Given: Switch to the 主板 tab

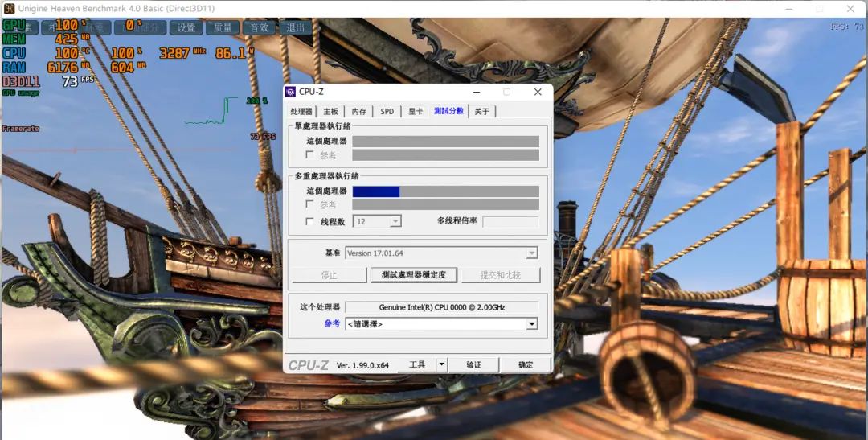Looking at the screenshot, I should [330, 111].
